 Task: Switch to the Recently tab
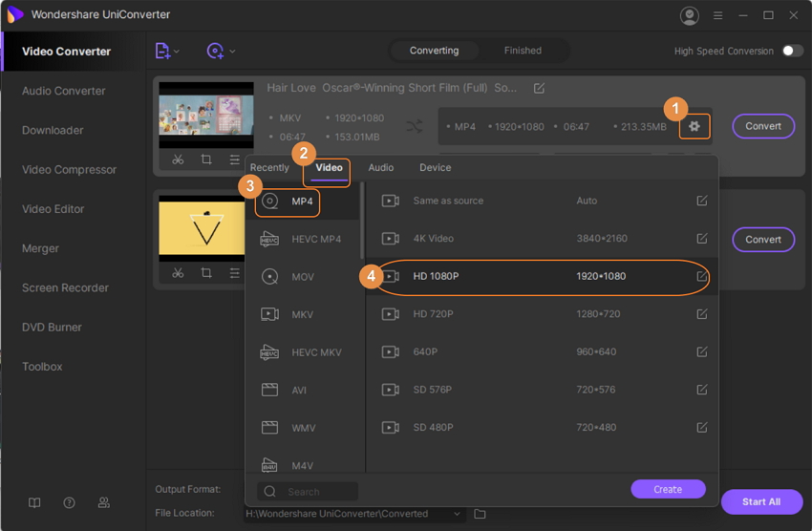269,168
